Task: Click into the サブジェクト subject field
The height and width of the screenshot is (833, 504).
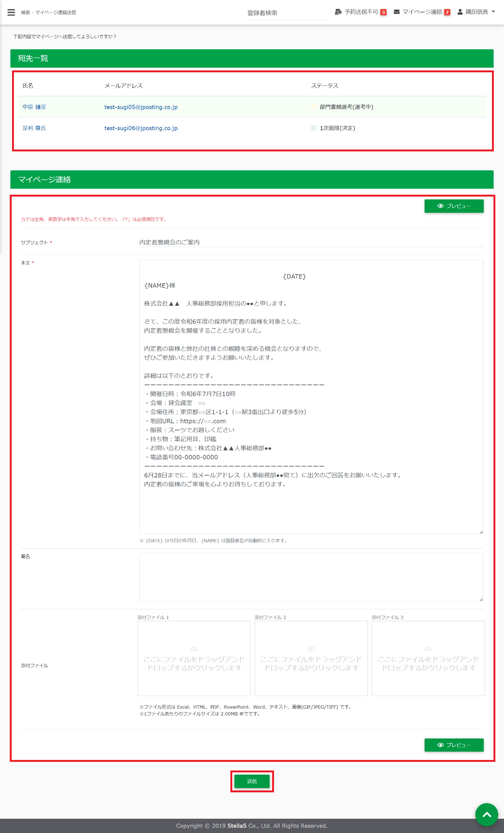Action: (311, 242)
